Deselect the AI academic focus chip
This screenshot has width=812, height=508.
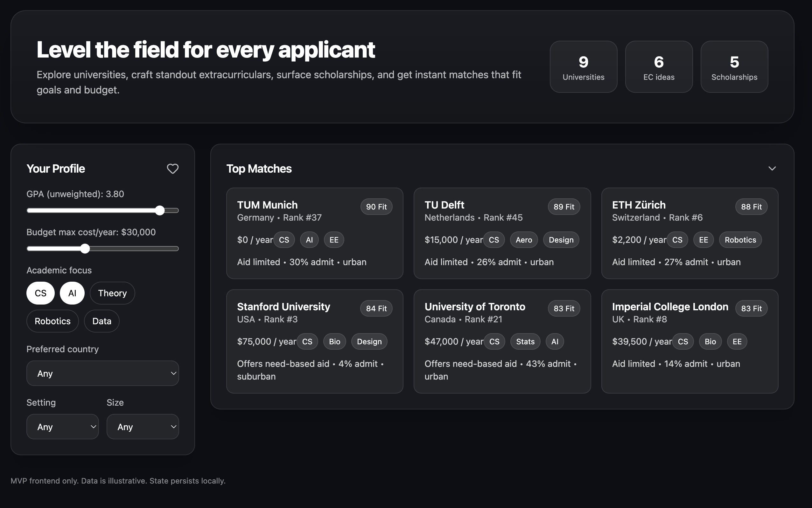coord(72,293)
